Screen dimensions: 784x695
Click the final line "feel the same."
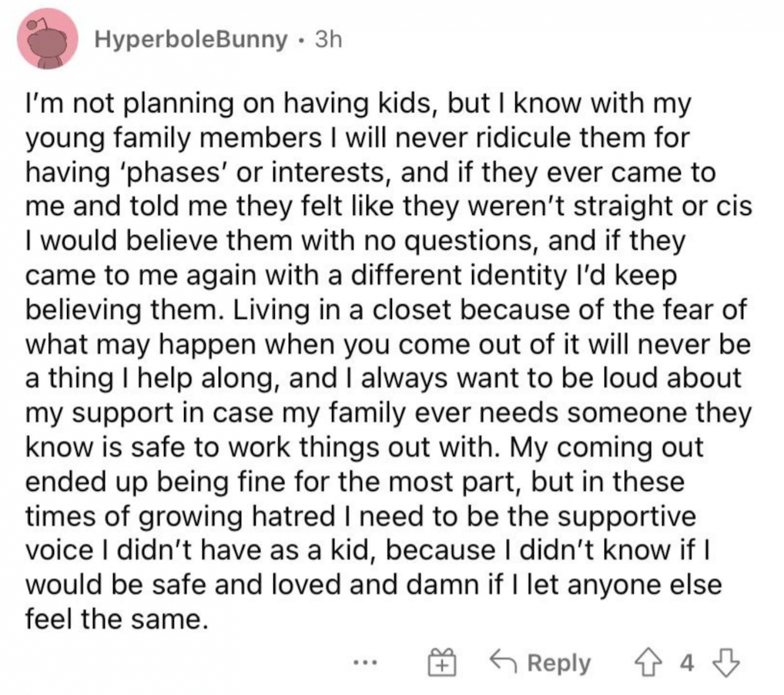pyautogui.click(x=116, y=619)
